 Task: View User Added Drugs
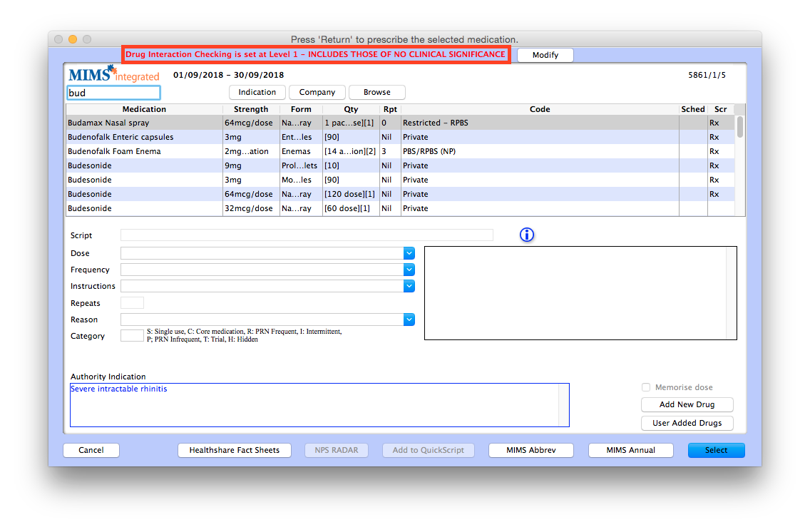pyautogui.click(x=687, y=423)
